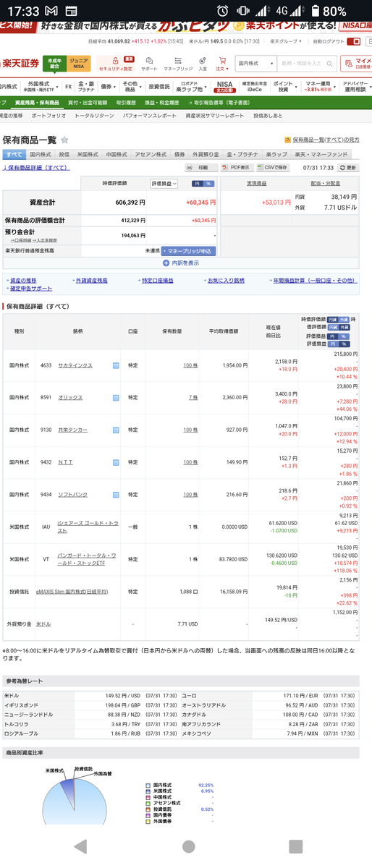This screenshot has width=372, height=868.
Task: Open NISA navigation item
Action: [x=224, y=86]
